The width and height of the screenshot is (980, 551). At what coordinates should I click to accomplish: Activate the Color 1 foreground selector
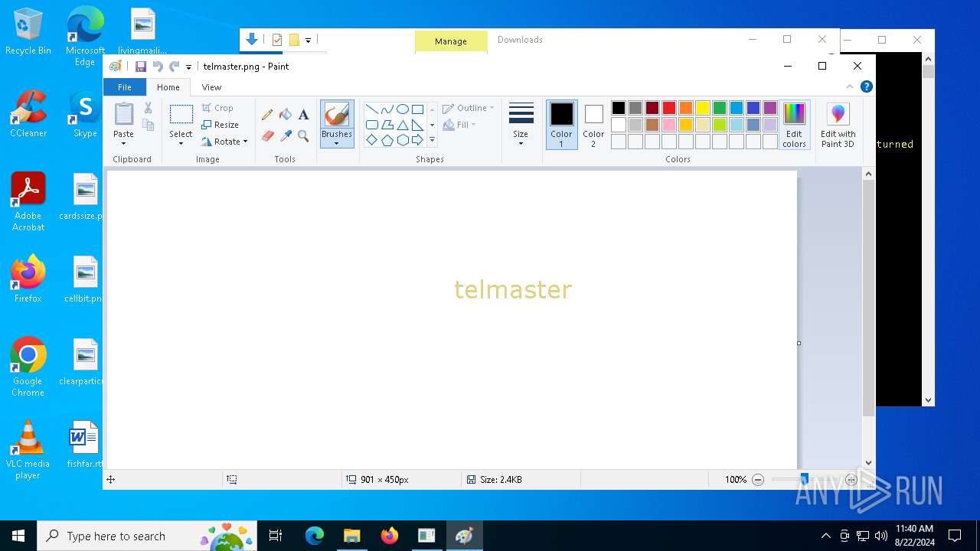coord(561,125)
